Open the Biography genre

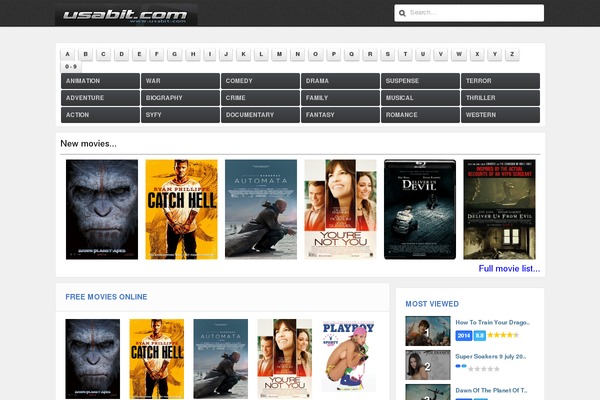click(x=180, y=98)
